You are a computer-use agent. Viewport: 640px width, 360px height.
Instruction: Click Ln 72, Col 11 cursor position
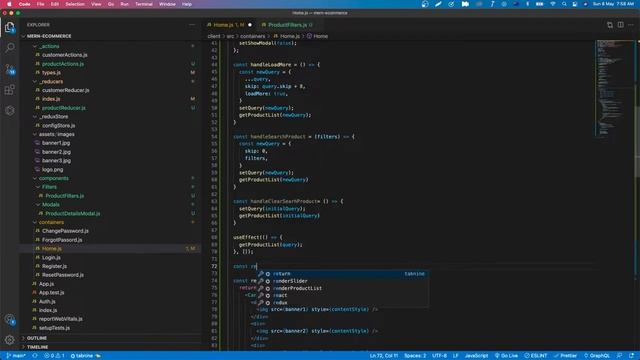[384, 356]
